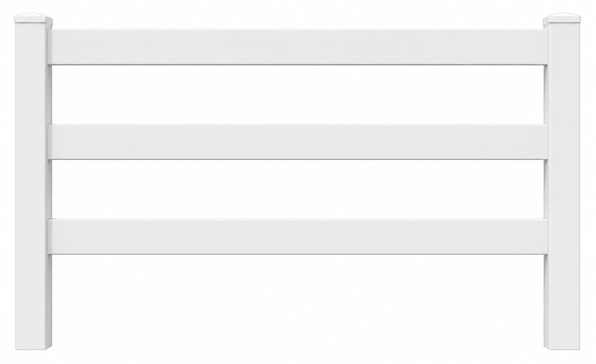The image size is (596, 364).
Task: Click the top horizontal fence rail
Action: pyautogui.click(x=298, y=47)
